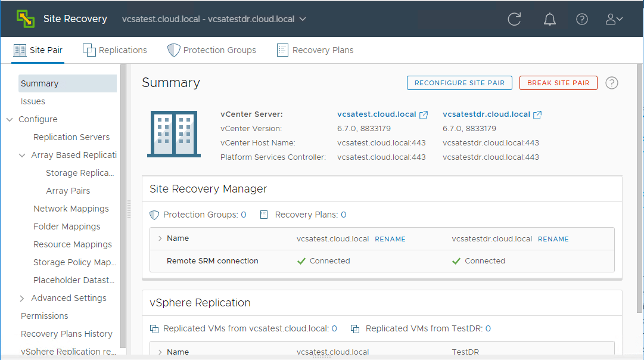Click Summary help icon beside Break Site Pair
644x360 pixels.
coord(611,83)
